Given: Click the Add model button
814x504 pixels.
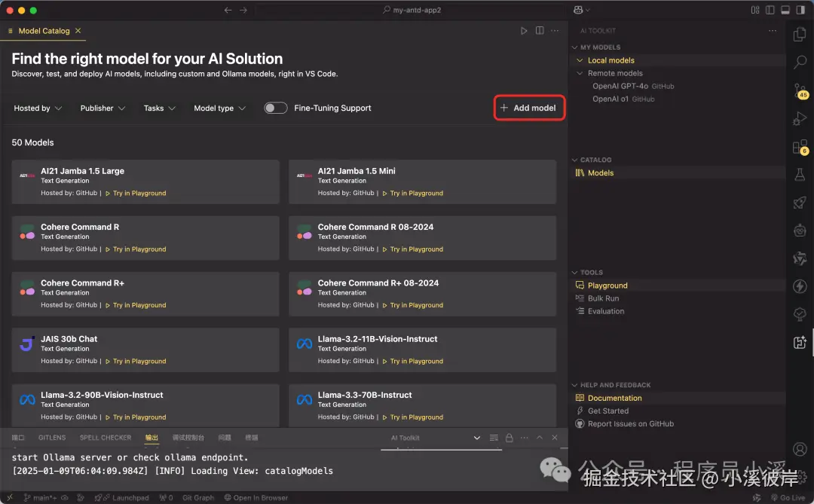Looking at the screenshot, I should (529, 108).
